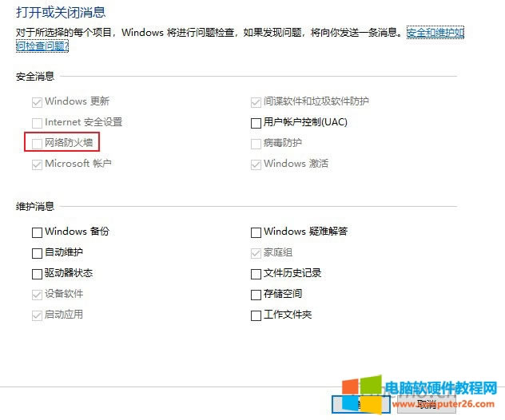
Task: Toggle the 设备软件 checkbox
Action: (37, 295)
